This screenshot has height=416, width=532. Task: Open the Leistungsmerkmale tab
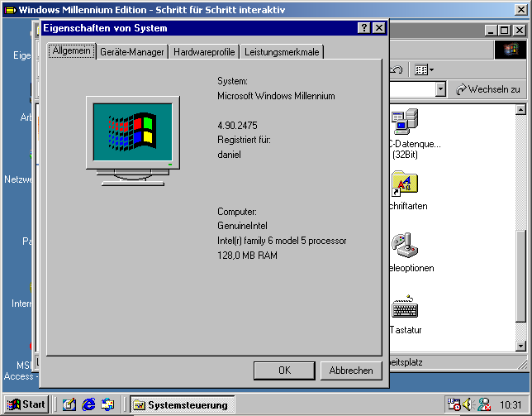tap(282, 52)
